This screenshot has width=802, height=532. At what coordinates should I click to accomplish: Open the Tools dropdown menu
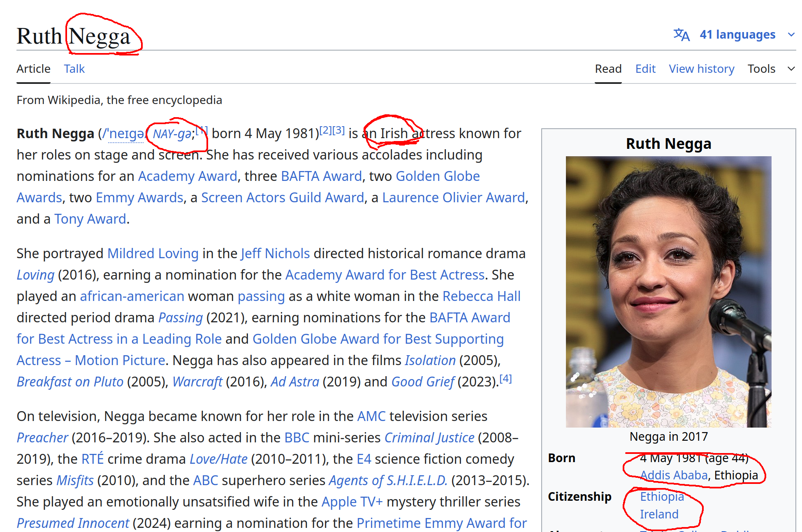point(761,69)
